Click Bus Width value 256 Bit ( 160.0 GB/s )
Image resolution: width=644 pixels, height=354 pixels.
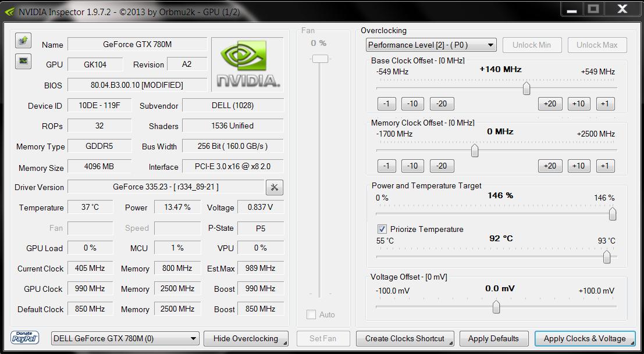point(233,146)
